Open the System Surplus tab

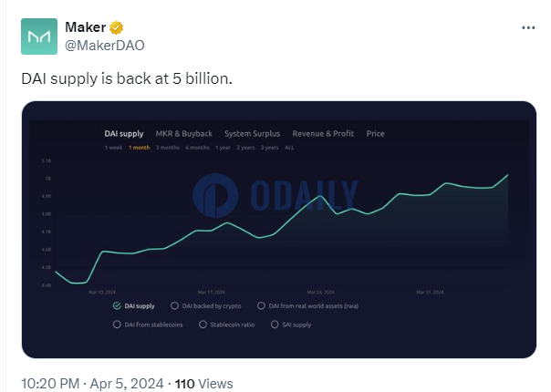253,134
